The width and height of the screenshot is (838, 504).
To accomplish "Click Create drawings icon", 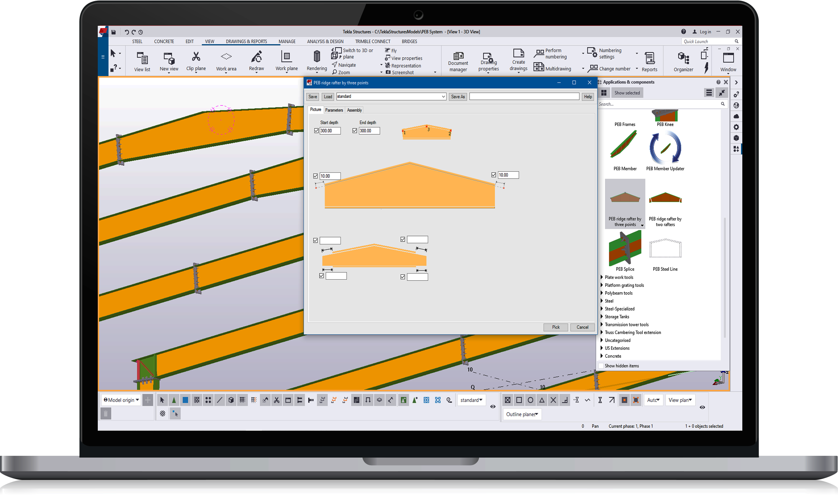I will coord(518,60).
